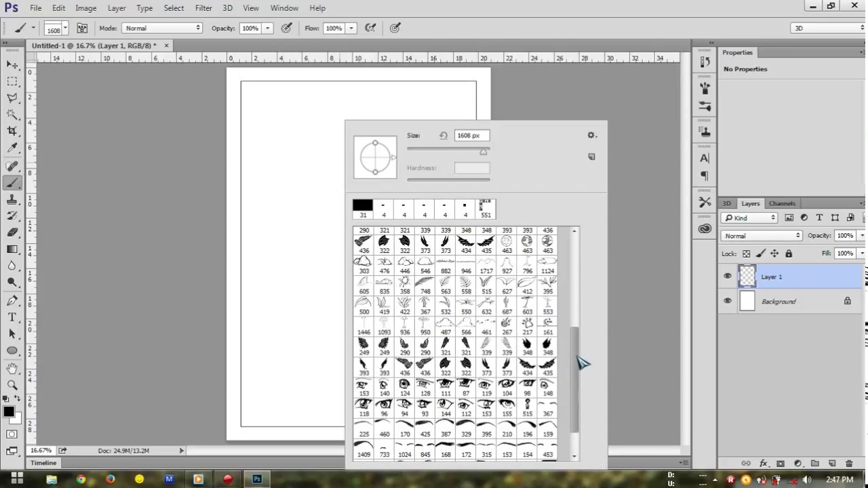Viewport: 868px width, 488px height.
Task: Select the Crop tool
Action: pyautogui.click(x=12, y=131)
